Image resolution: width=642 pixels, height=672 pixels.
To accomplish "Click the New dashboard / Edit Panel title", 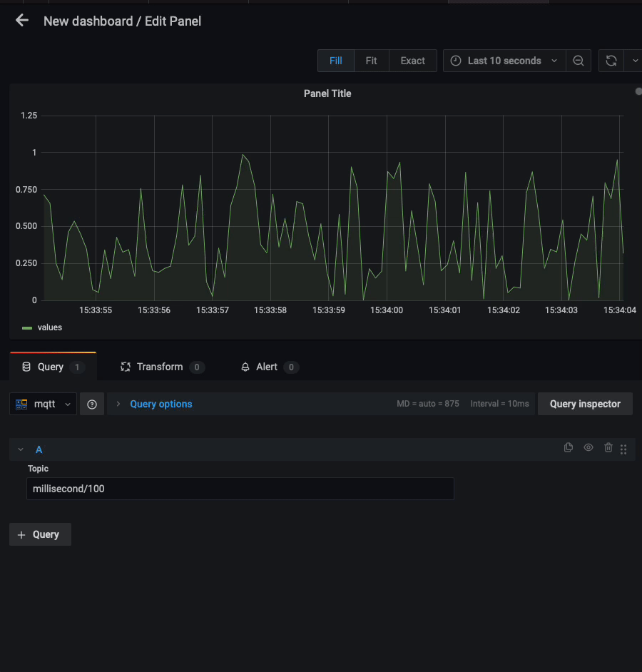I will (122, 21).
